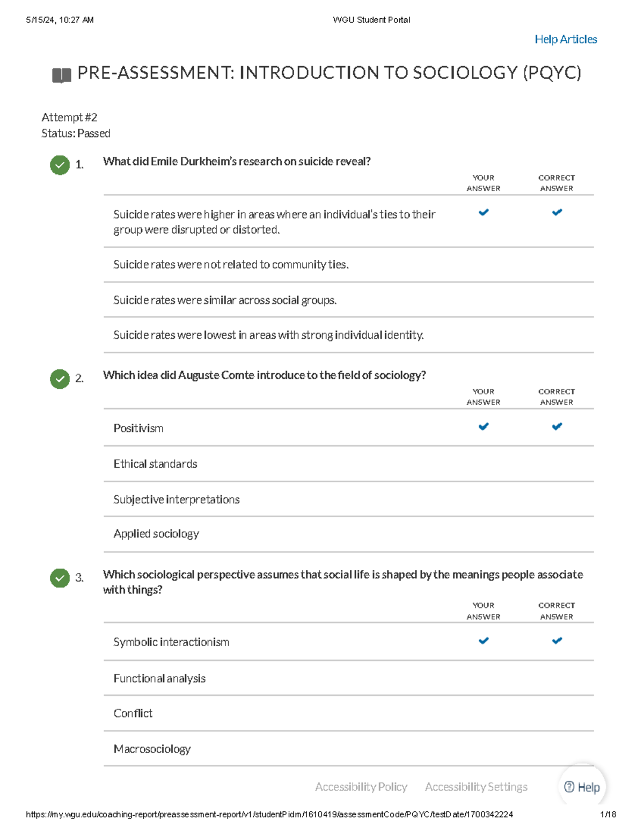644x834 pixels.
Task: Click Correct Answer checkmark for Symbolic interactionism
Action: coord(557,640)
